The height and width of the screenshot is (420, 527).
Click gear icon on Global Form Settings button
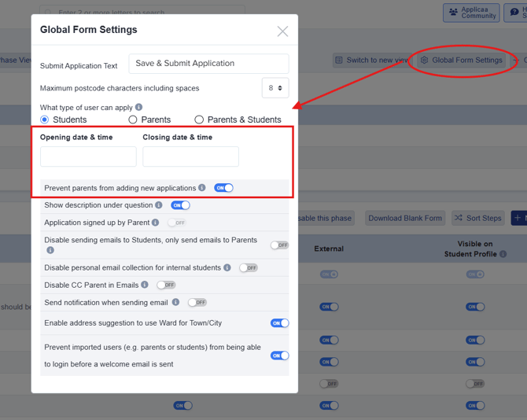pos(425,60)
